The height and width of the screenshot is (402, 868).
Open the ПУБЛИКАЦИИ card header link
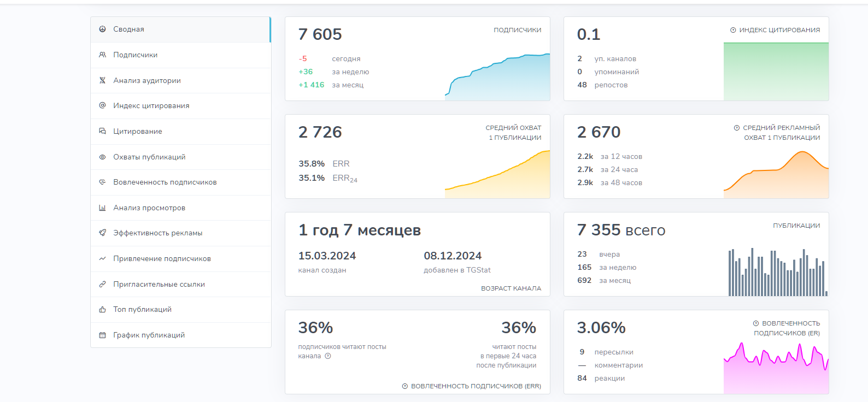[796, 226]
